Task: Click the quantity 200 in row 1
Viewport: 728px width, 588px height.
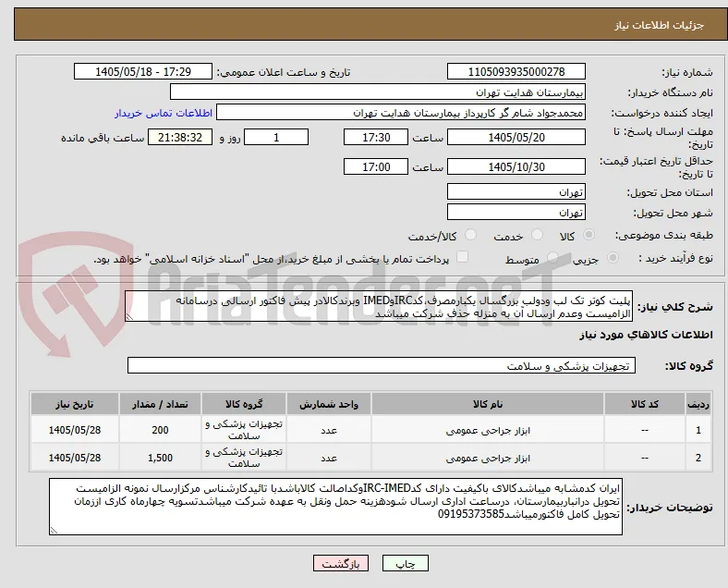Action: 160,430
